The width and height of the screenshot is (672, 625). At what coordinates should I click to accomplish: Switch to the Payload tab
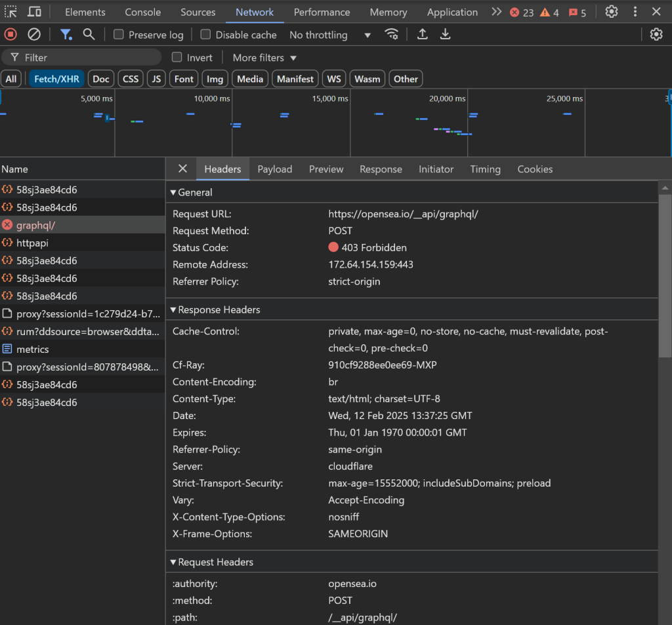pos(274,169)
